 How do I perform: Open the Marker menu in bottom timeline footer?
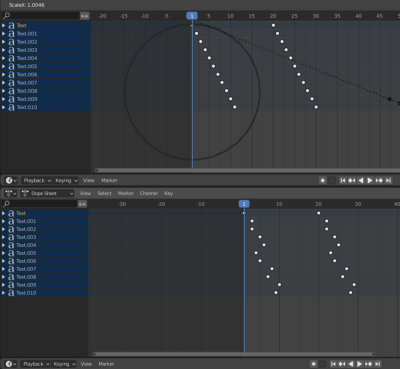pyautogui.click(x=106, y=364)
